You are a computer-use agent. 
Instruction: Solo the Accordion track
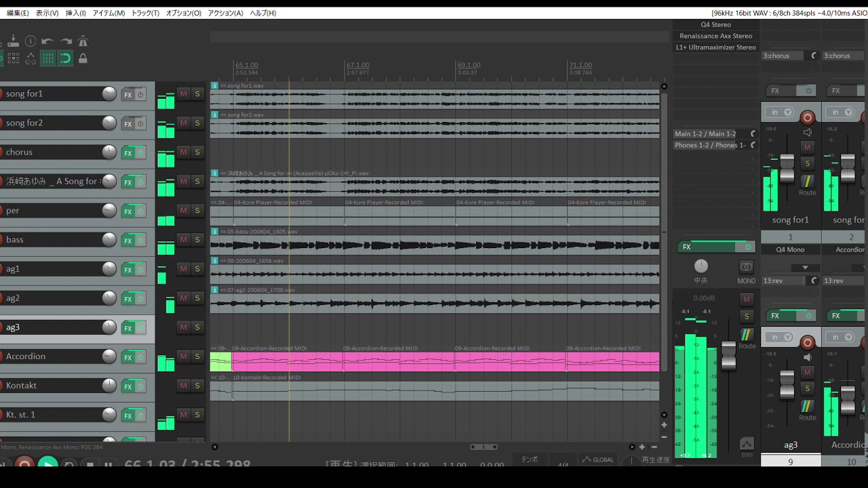point(197,357)
